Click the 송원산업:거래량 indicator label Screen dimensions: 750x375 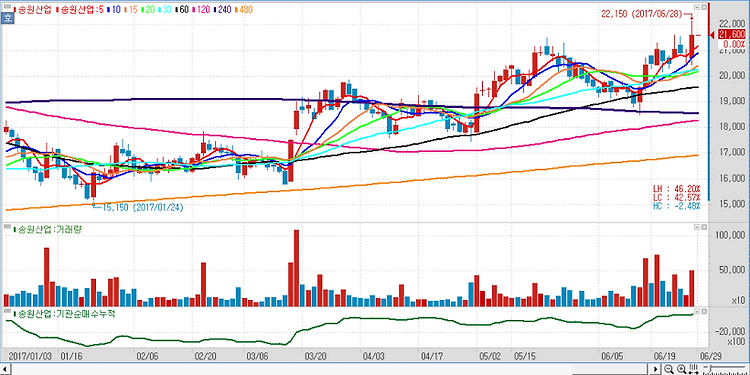[48, 230]
